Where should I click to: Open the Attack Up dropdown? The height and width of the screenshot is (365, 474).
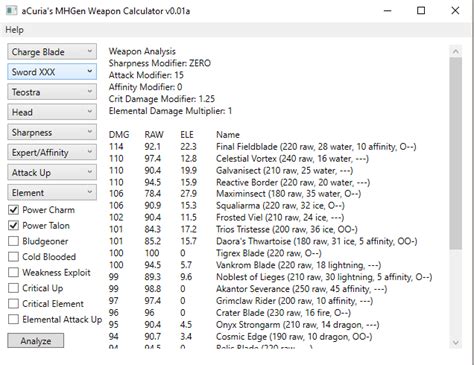click(52, 173)
